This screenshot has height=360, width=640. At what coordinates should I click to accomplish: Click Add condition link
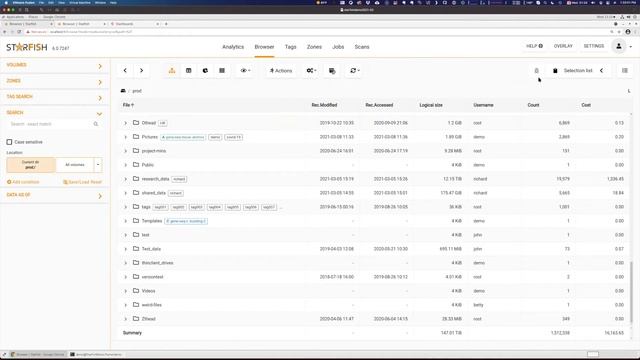(23, 182)
